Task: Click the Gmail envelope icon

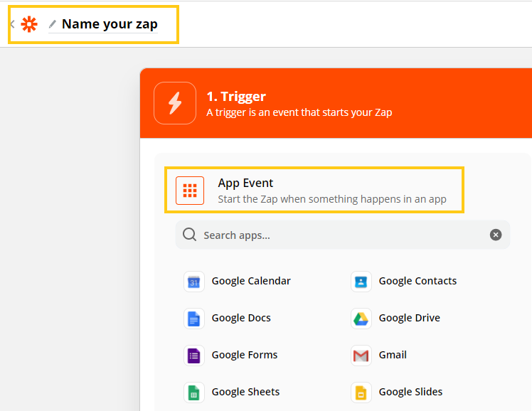Action: click(361, 356)
